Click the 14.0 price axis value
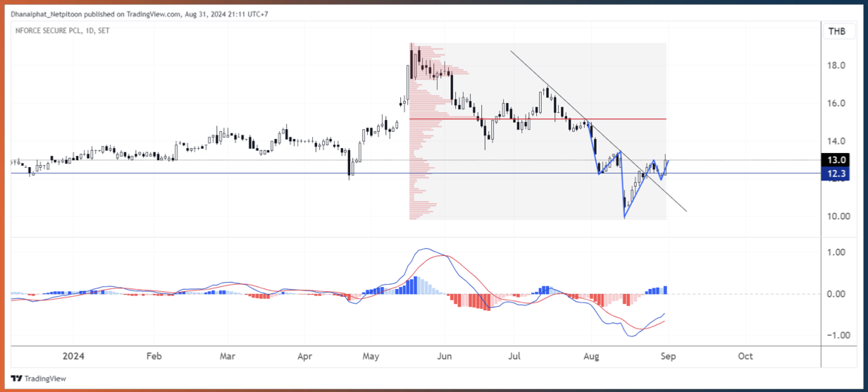The height and width of the screenshot is (392, 868). click(837, 141)
